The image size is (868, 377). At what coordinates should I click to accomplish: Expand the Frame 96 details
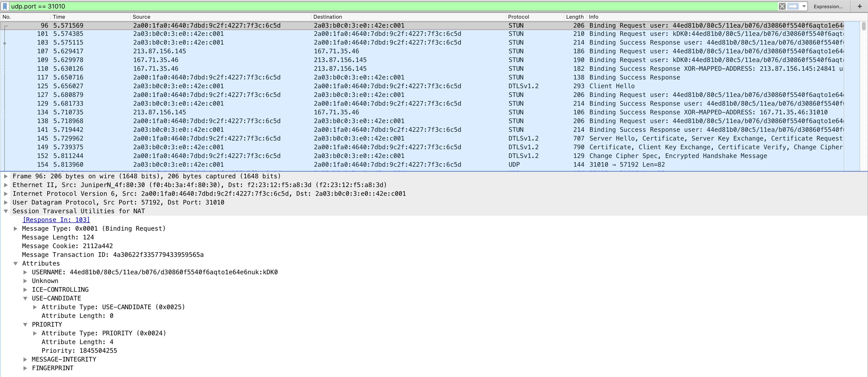6,176
